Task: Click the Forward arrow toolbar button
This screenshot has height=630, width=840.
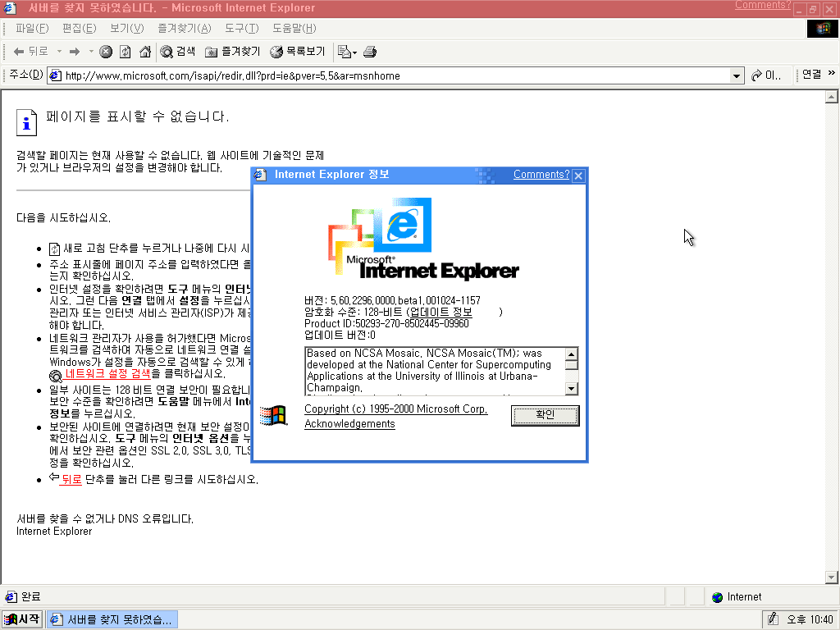Action: point(75,52)
